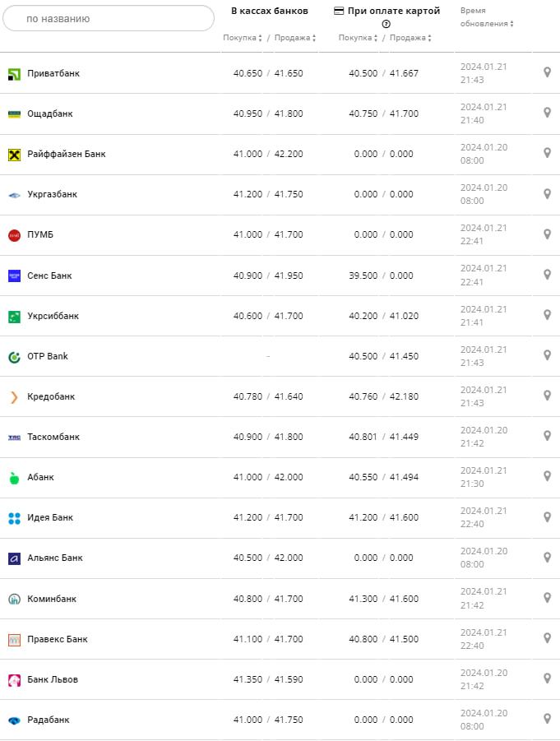Screen dimensions: 560x741
Task: Sort by bank cash desk Покупка rate
Action: (x=243, y=38)
